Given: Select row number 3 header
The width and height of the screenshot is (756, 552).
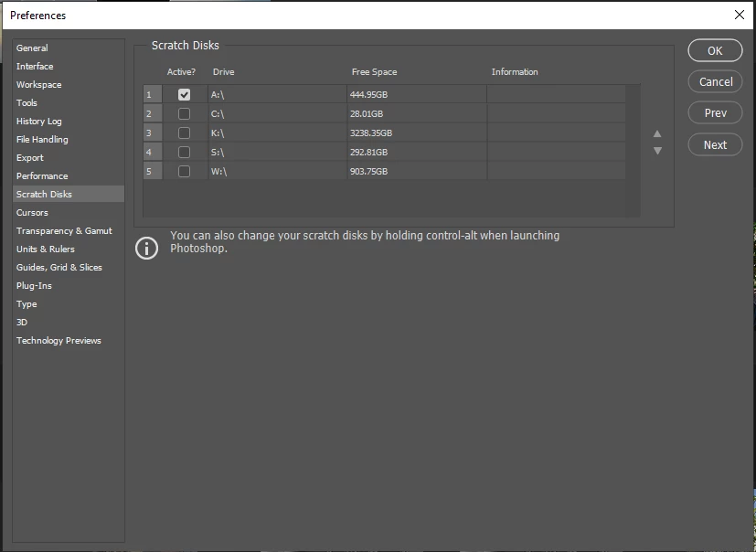Looking at the screenshot, I should 153,133.
